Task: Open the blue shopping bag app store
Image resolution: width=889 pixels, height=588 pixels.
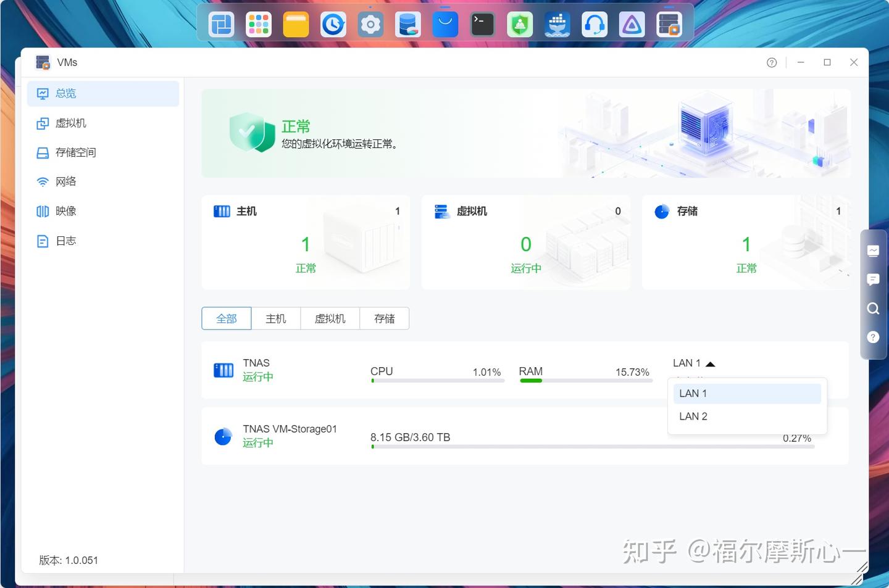Action: tap(445, 25)
